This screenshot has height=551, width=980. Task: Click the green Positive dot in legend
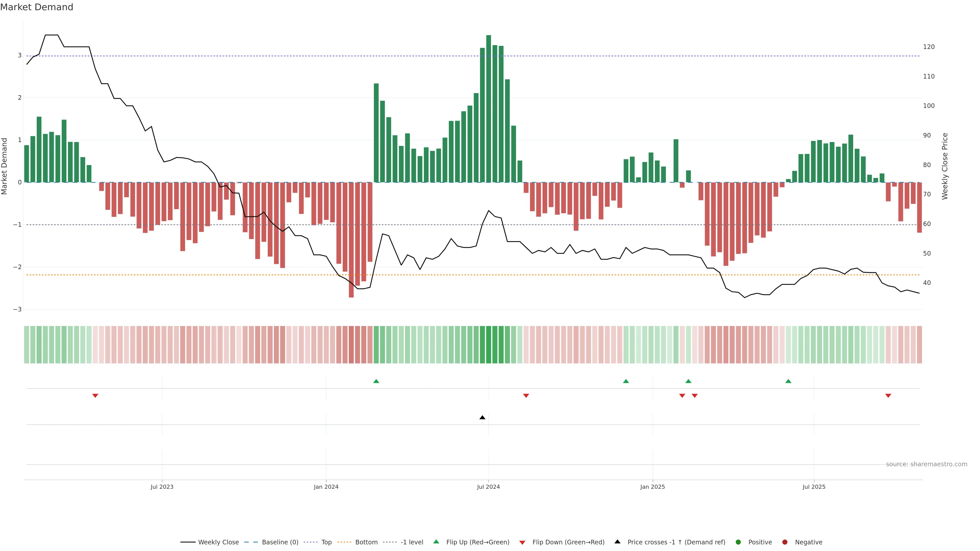(738, 542)
